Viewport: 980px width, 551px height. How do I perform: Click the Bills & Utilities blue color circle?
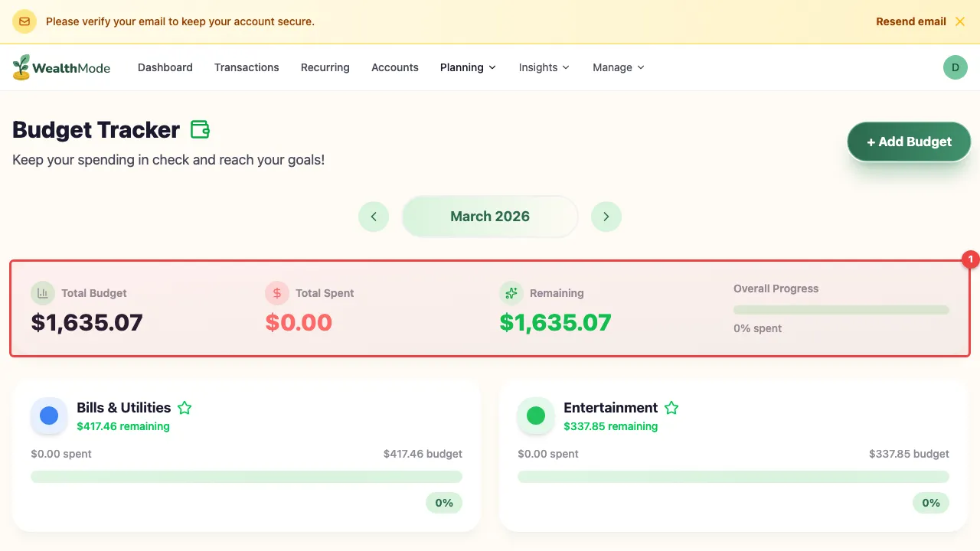(49, 416)
